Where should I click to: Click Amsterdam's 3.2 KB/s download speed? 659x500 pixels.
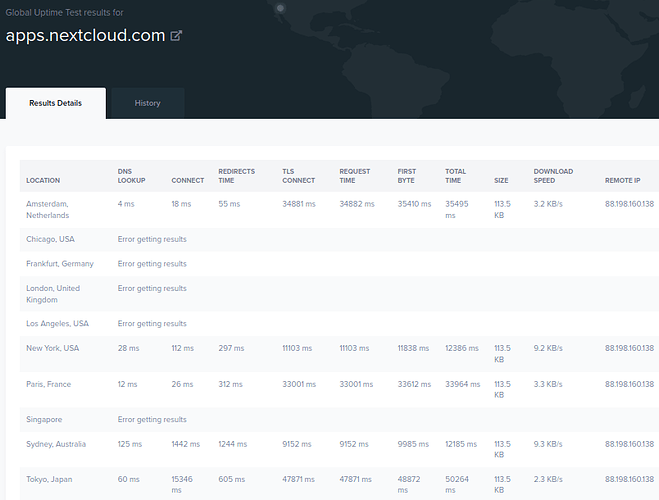548,204
